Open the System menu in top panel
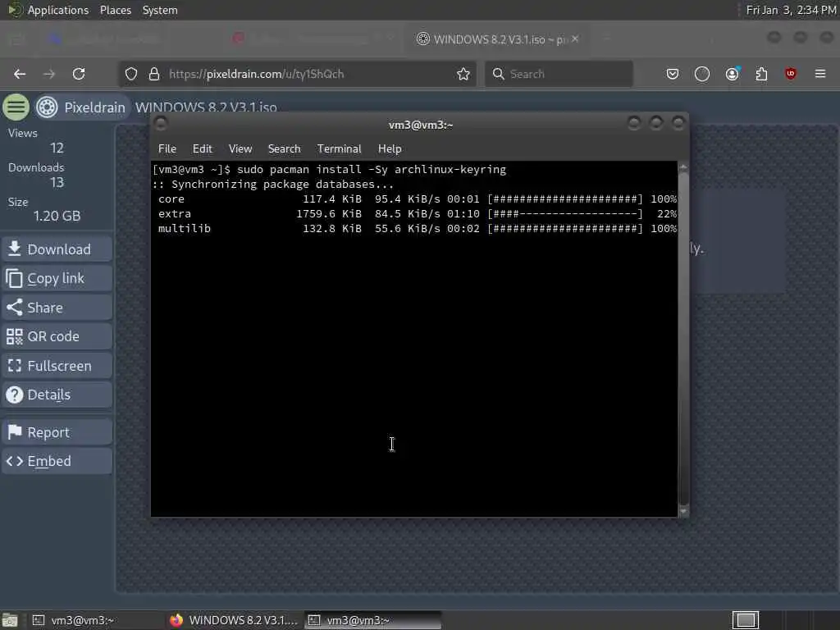840x630 pixels. pyautogui.click(x=160, y=10)
